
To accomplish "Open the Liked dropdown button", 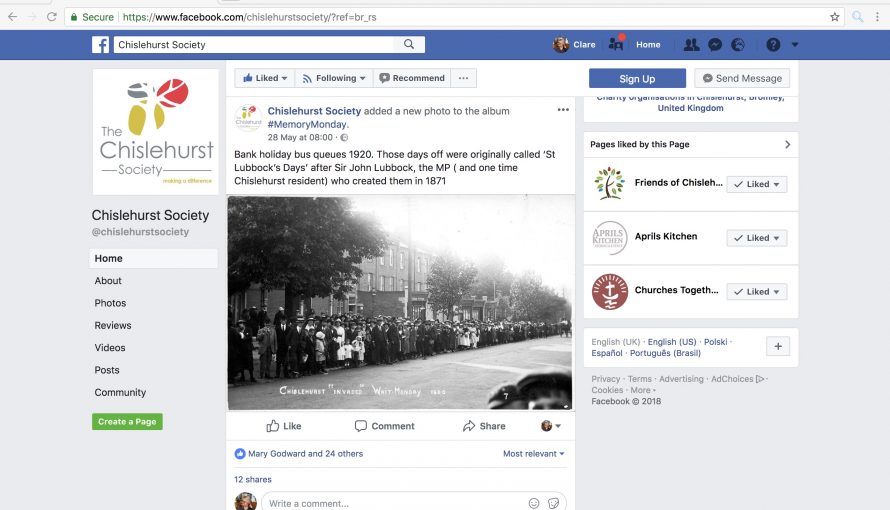I will click(265, 78).
